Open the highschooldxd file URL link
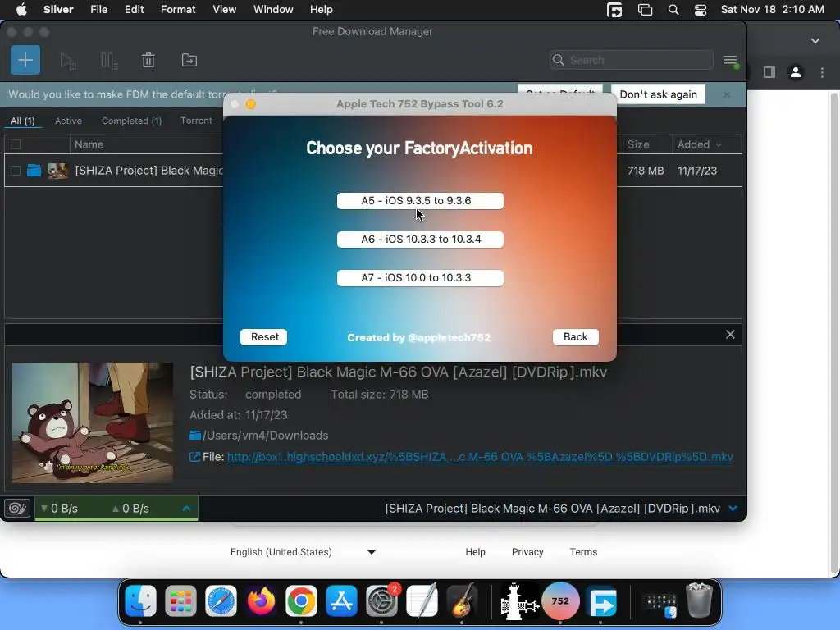This screenshot has height=630, width=840. point(480,457)
